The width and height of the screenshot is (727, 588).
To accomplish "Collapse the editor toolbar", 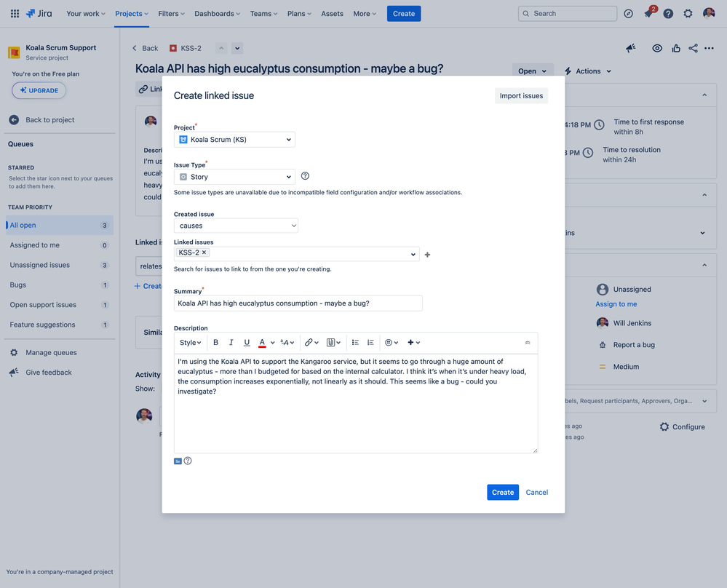I will click(527, 343).
